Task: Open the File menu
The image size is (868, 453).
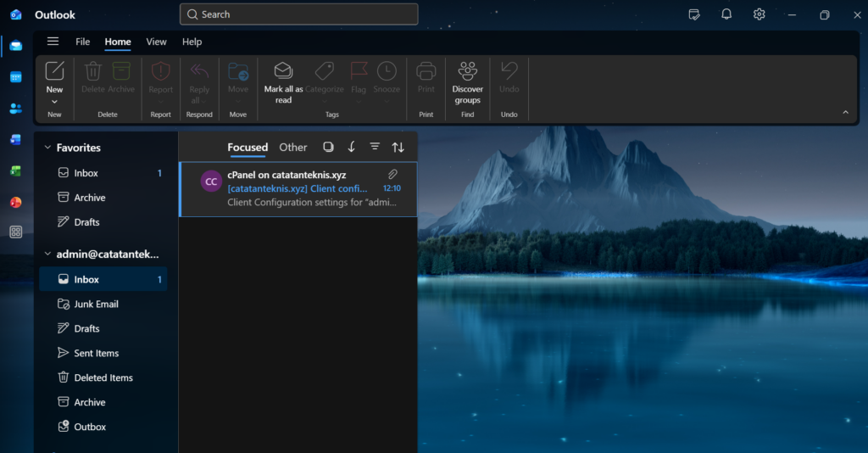Action: pyautogui.click(x=82, y=42)
